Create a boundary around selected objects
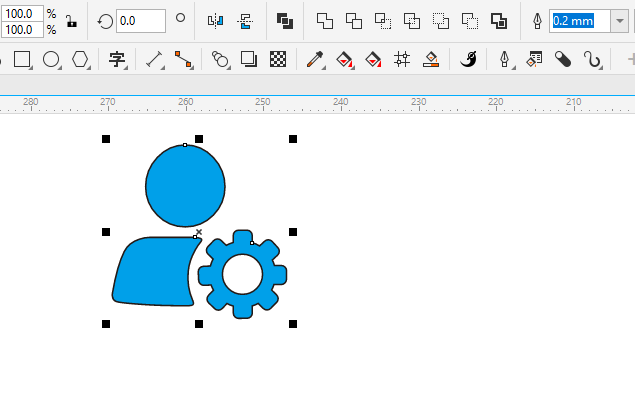635x414 pixels. click(499, 21)
